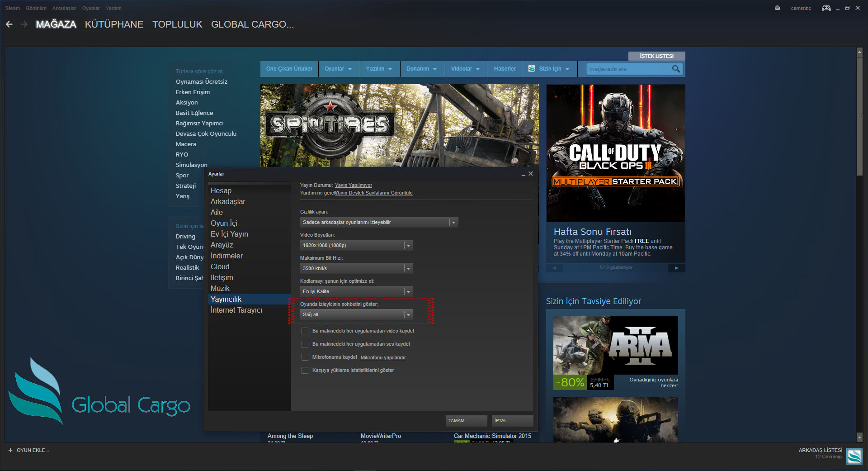Click the back navigation arrow
The image size is (868, 471).
pyautogui.click(x=9, y=24)
